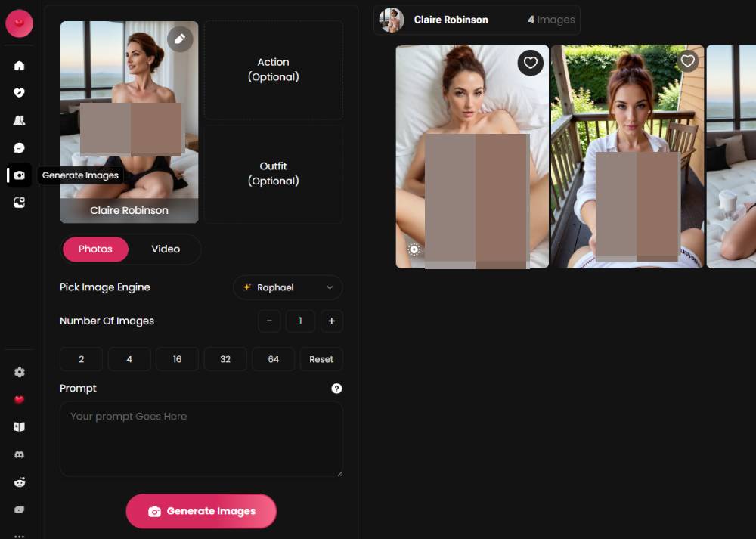The image size is (756, 539).
Task: Open Reddit via sidebar Reddit icon
Action: pyautogui.click(x=20, y=482)
